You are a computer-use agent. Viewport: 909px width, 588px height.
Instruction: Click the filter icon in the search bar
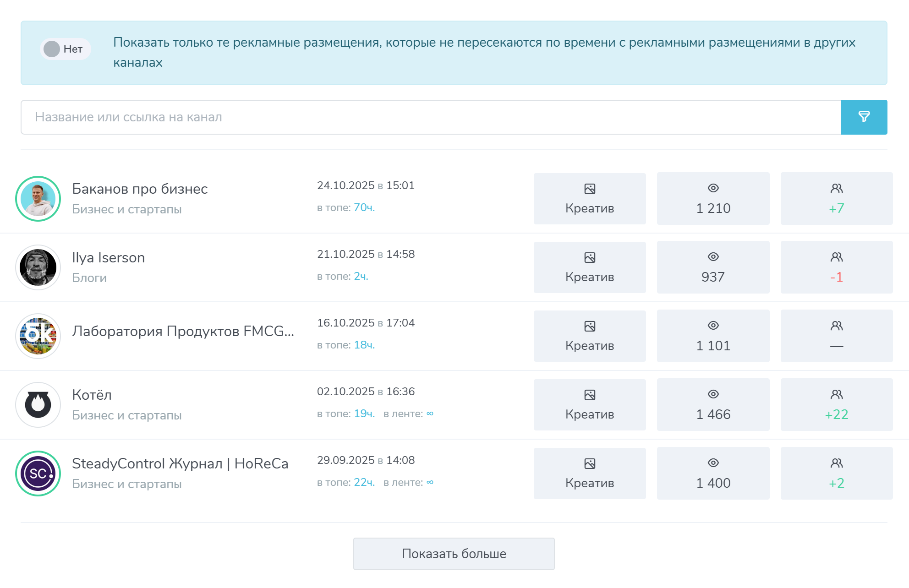864,117
